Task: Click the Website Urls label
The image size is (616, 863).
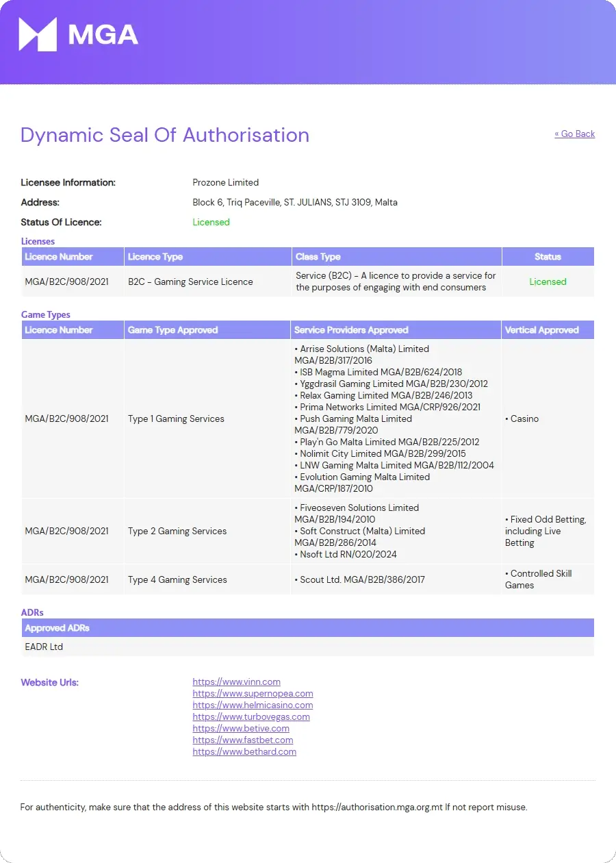Action: coord(49,682)
